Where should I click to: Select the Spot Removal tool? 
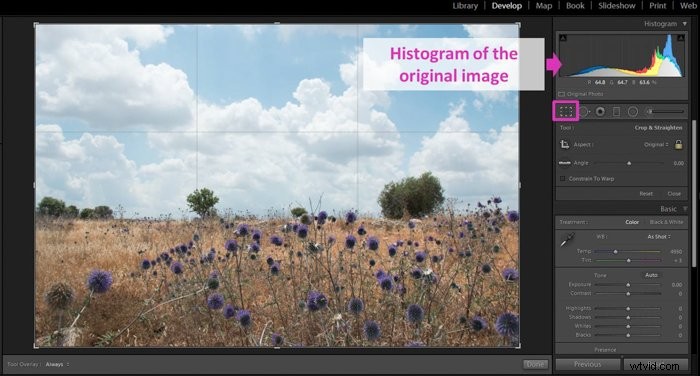click(x=583, y=111)
